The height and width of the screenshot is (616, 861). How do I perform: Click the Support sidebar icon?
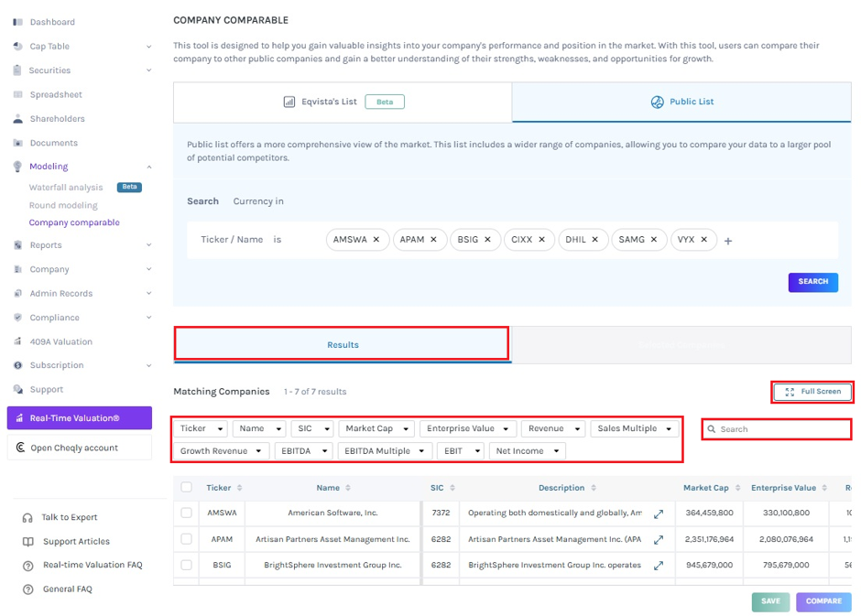coord(18,389)
